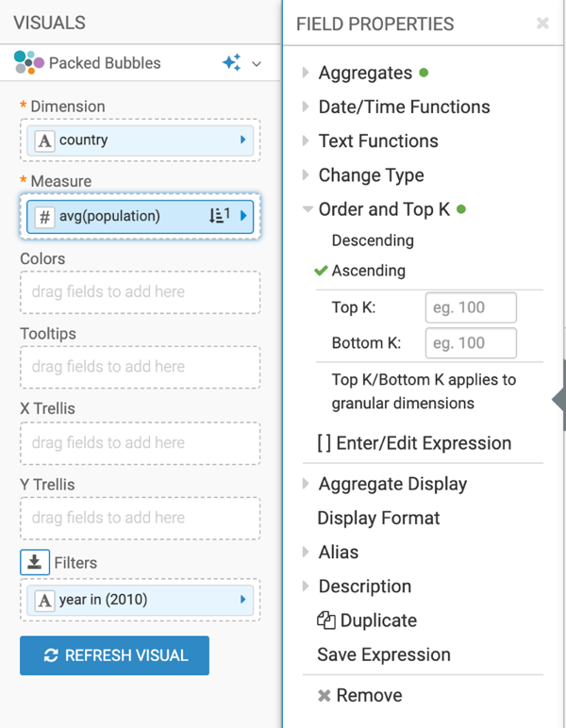Collapse the Order and Top K section
Screen dimensions: 566x728
[x=384, y=209]
